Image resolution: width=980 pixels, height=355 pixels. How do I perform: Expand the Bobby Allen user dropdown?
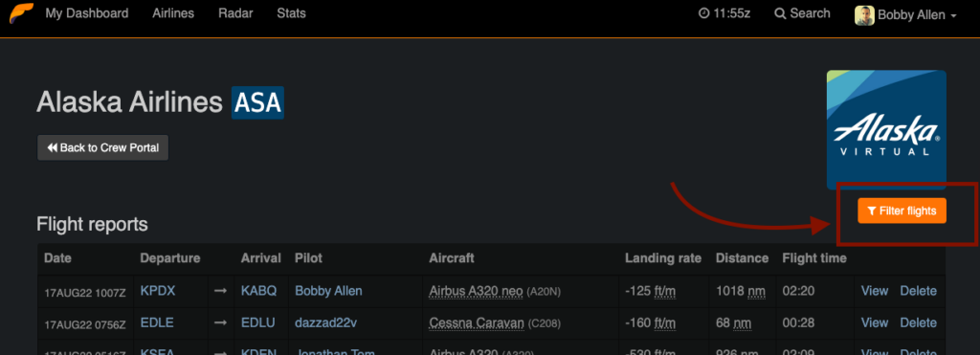click(x=917, y=15)
